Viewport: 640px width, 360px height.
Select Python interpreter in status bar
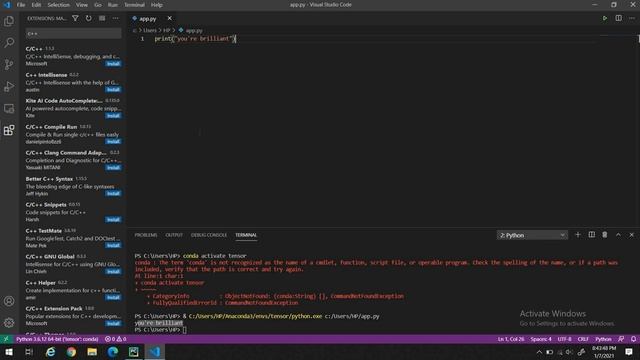coord(57,339)
